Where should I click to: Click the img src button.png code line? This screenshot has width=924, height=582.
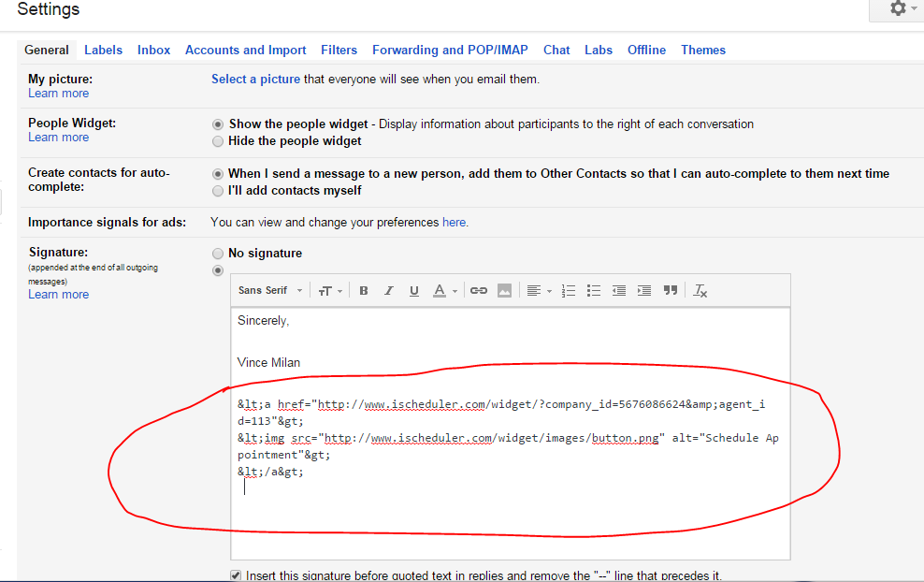tap(508, 446)
